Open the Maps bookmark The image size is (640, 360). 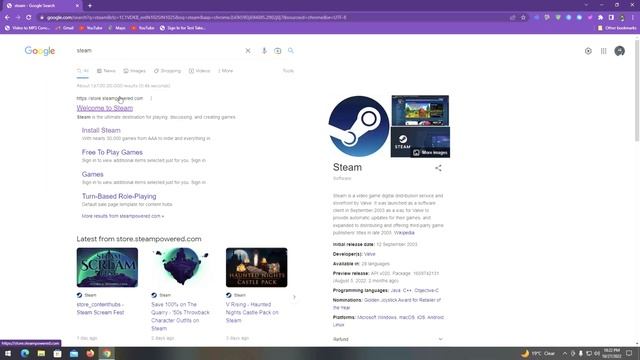tap(117, 28)
